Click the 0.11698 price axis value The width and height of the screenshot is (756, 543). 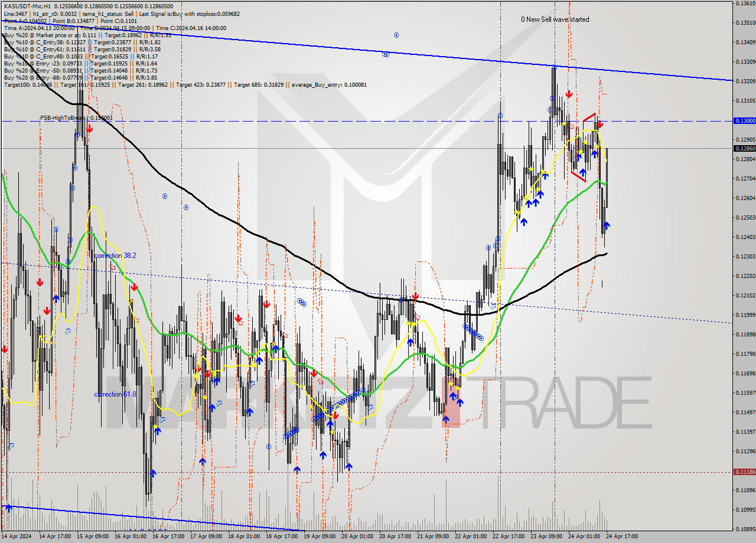746,373
